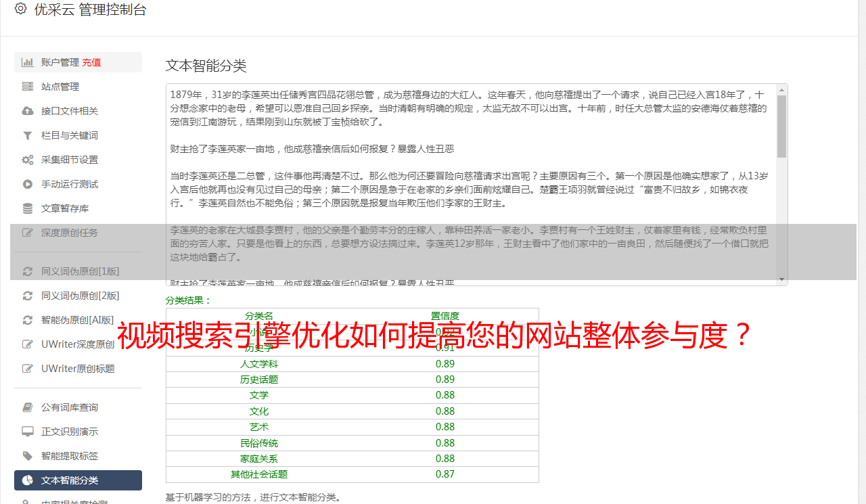
Task: Click the 0.87 confidence value
Action: 445,474
